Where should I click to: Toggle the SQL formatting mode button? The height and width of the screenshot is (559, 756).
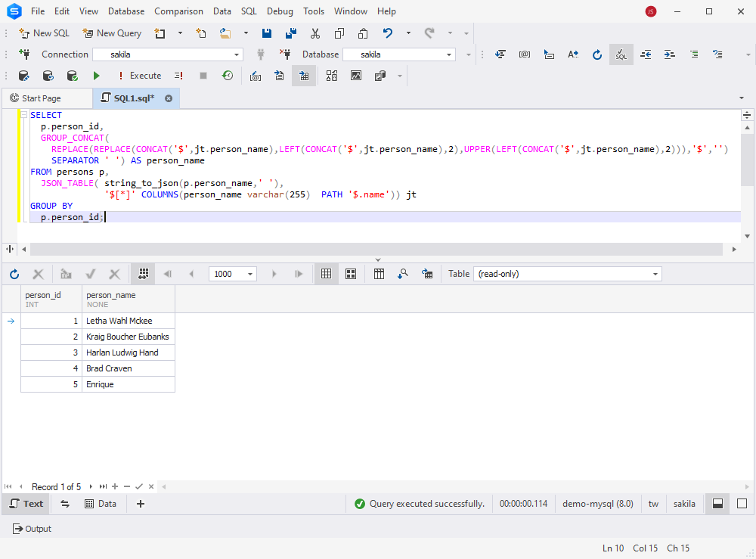[x=621, y=54]
